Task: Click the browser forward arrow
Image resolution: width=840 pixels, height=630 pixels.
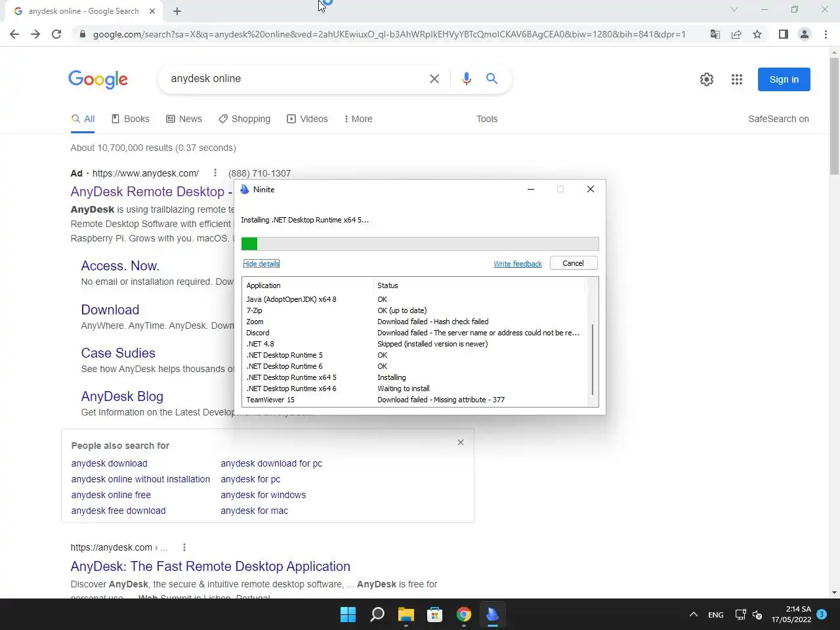Action: coord(35,34)
